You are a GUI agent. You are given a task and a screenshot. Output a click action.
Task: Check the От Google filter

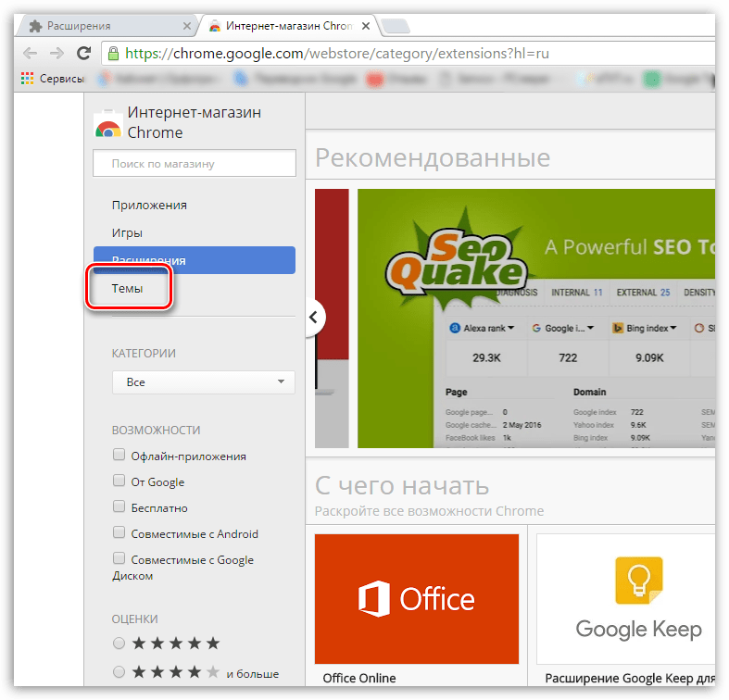pyautogui.click(x=119, y=481)
